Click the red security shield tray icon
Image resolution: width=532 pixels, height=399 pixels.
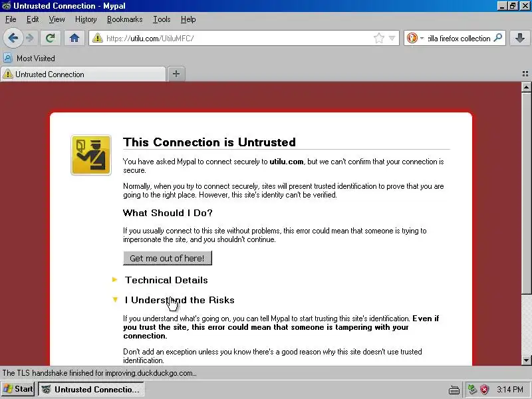click(485, 389)
